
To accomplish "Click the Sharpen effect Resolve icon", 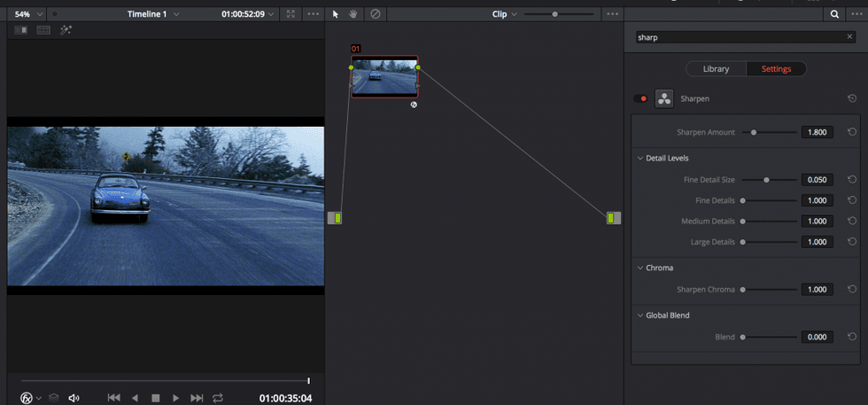I will (664, 98).
